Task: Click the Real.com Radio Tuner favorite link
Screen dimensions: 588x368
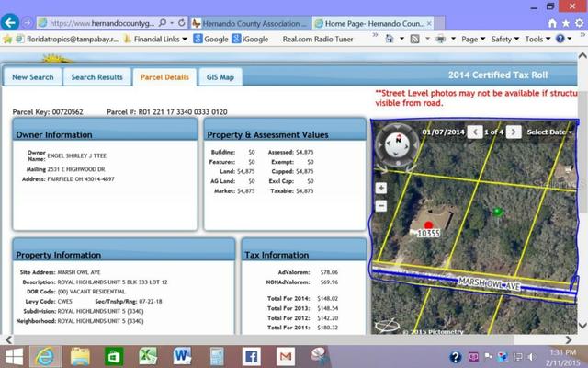Action: coord(319,39)
